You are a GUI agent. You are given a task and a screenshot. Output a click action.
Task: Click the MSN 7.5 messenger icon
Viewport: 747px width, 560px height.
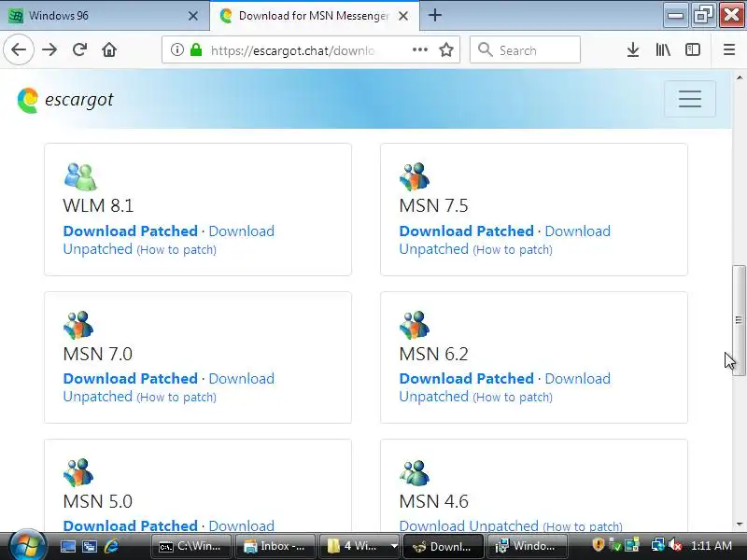pos(415,176)
